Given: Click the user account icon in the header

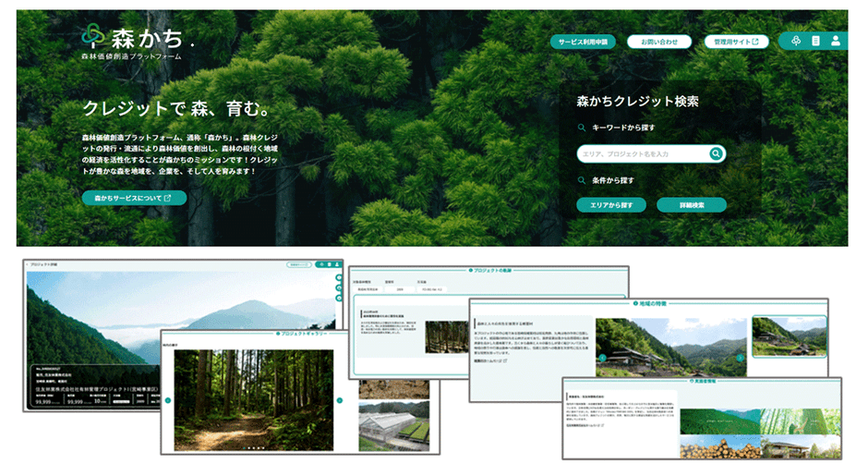Looking at the screenshot, I should (x=836, y=42).
